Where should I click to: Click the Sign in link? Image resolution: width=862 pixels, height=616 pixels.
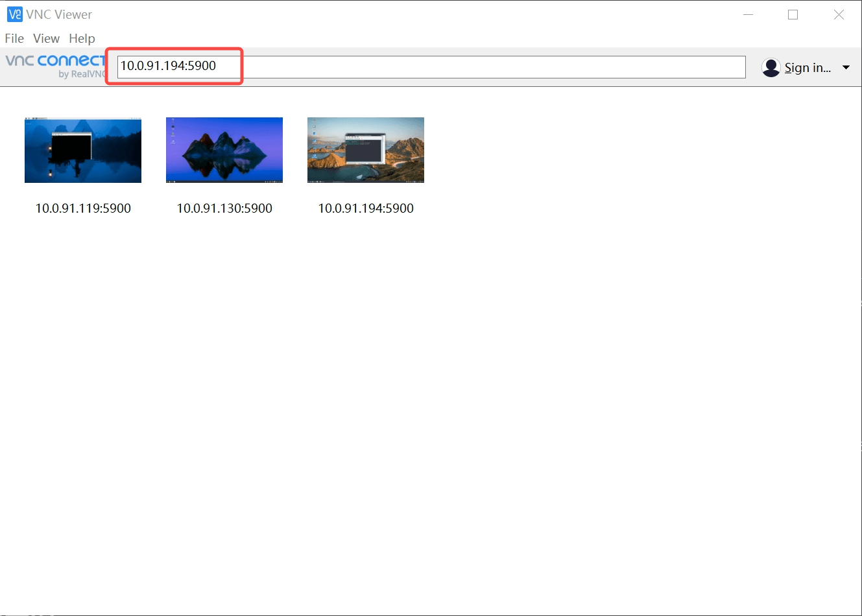pos(806,67)
